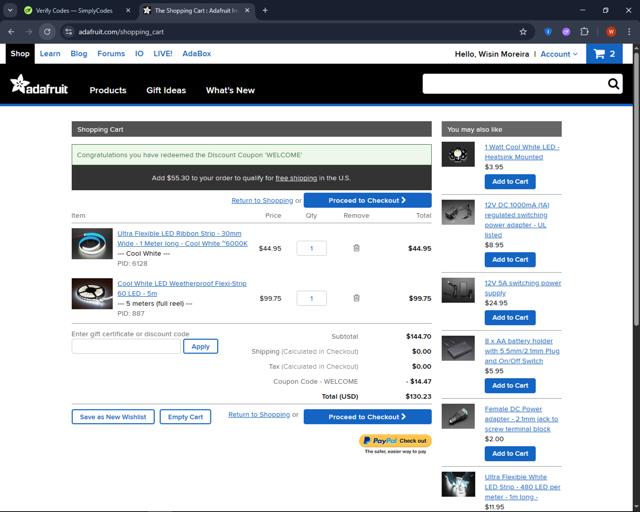Close the Shopping Cart Adafruit tab
Screen dimensions: 640x512
[247, 11]
